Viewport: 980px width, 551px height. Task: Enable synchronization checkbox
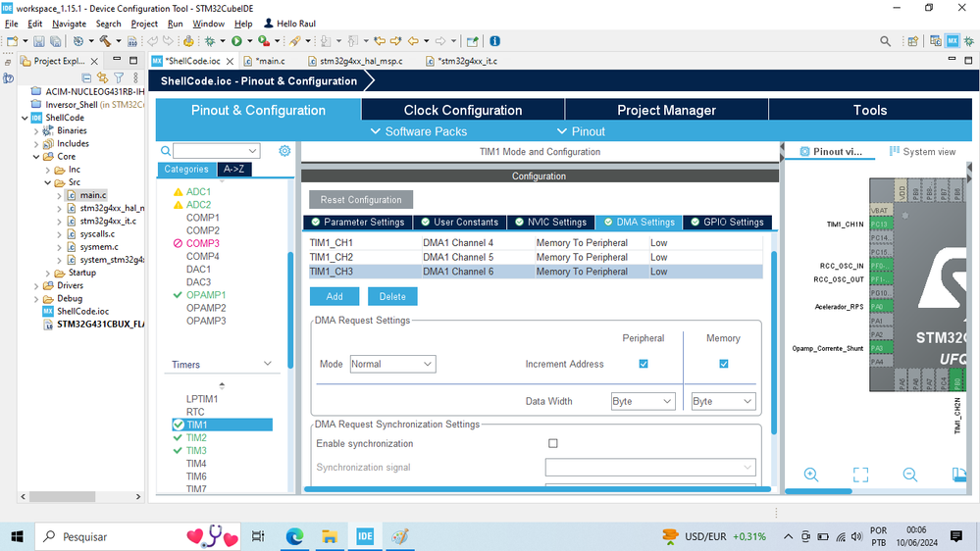553,443
